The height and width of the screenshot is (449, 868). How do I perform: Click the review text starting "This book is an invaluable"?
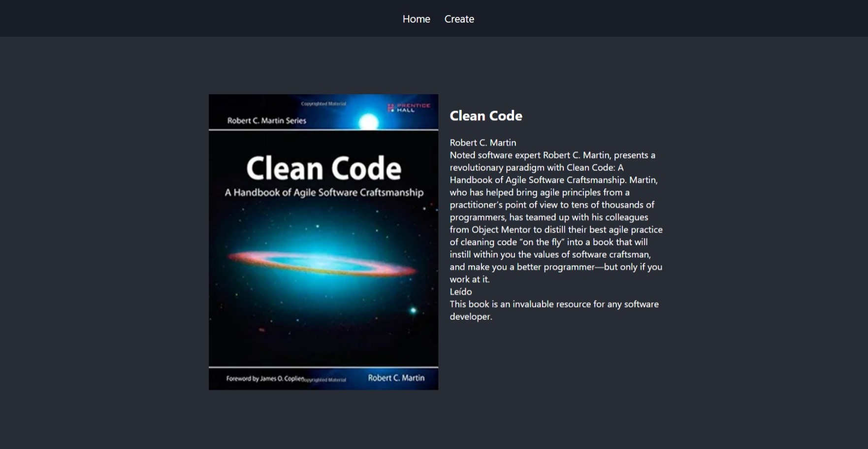coord(554,310)
